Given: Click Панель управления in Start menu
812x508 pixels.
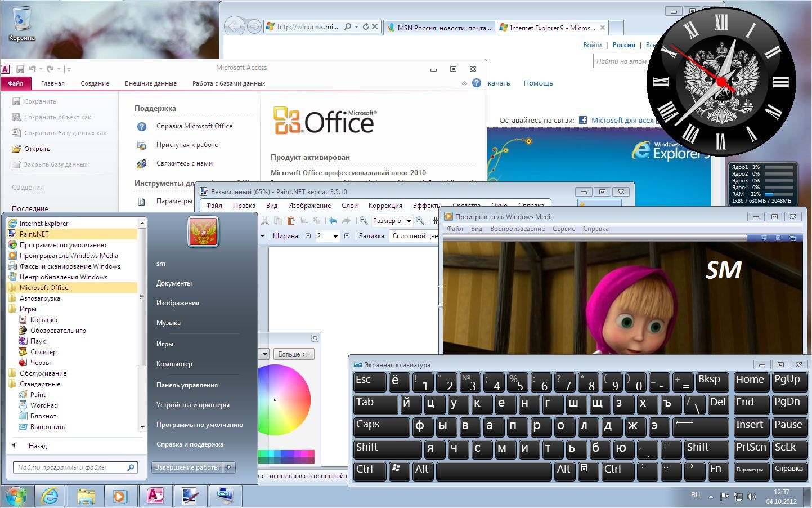Looking at the screenshot, I should point(187,385).
